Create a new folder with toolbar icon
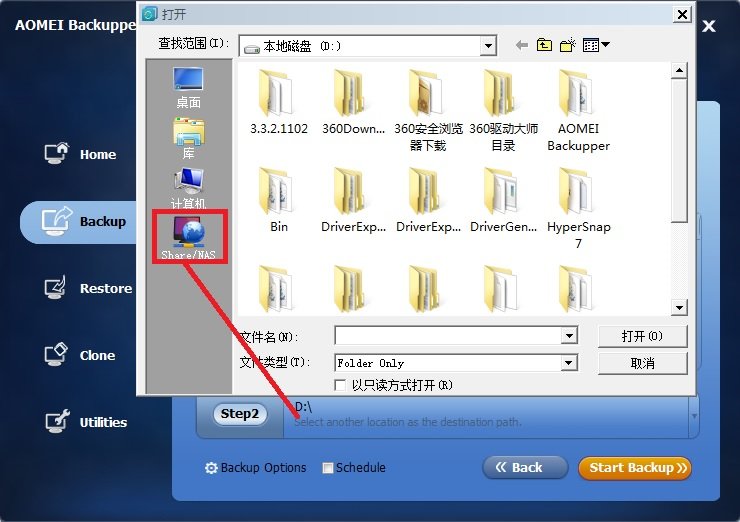740x522 pixels. point(568,45)
